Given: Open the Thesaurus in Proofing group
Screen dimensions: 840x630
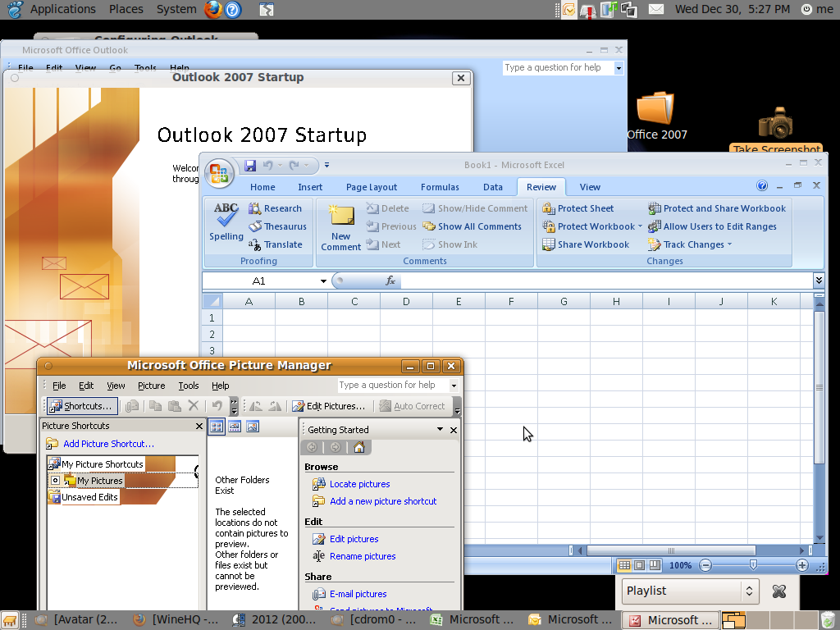Looking at the screenshot, I should click(x=277, y=226).
